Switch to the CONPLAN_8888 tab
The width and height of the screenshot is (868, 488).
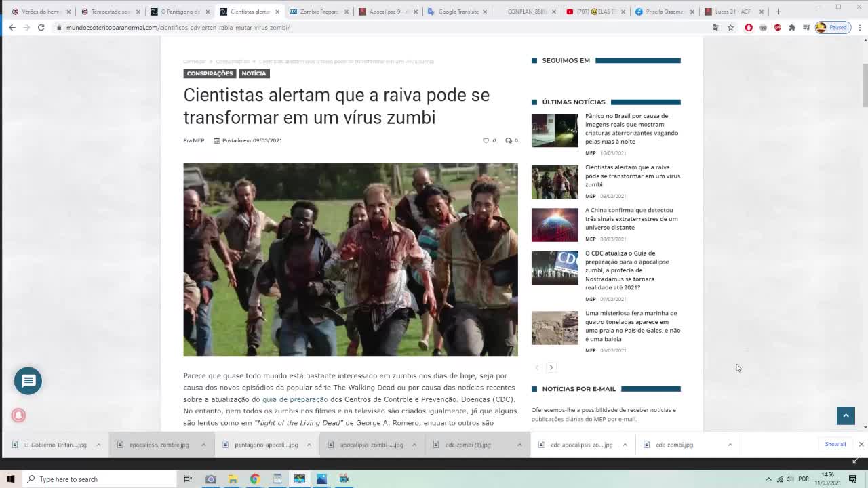pyautogui.click(x=527, y=12)
